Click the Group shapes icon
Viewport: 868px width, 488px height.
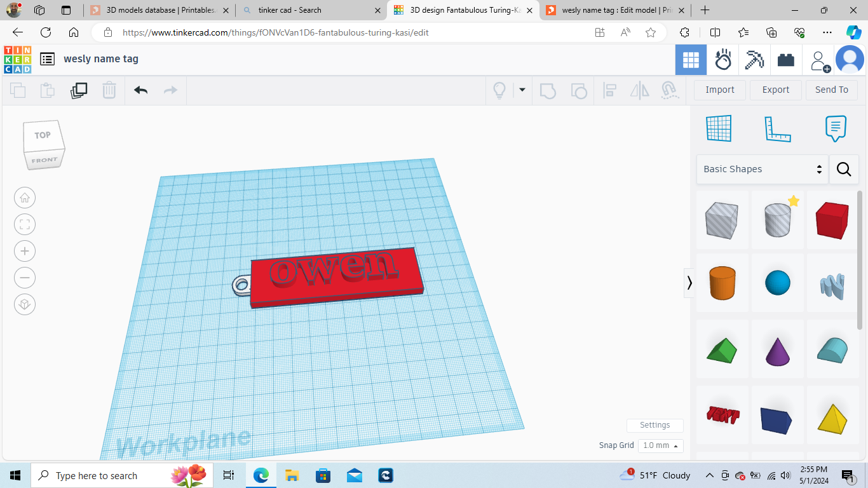[x=548, y=90]
